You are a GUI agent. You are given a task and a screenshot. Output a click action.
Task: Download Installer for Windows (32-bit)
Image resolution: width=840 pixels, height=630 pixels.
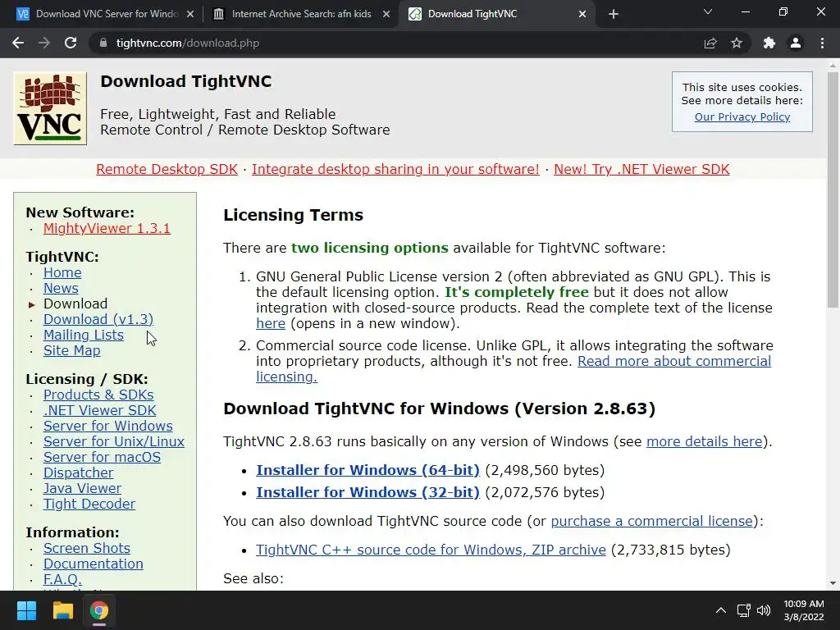[367, 492]
